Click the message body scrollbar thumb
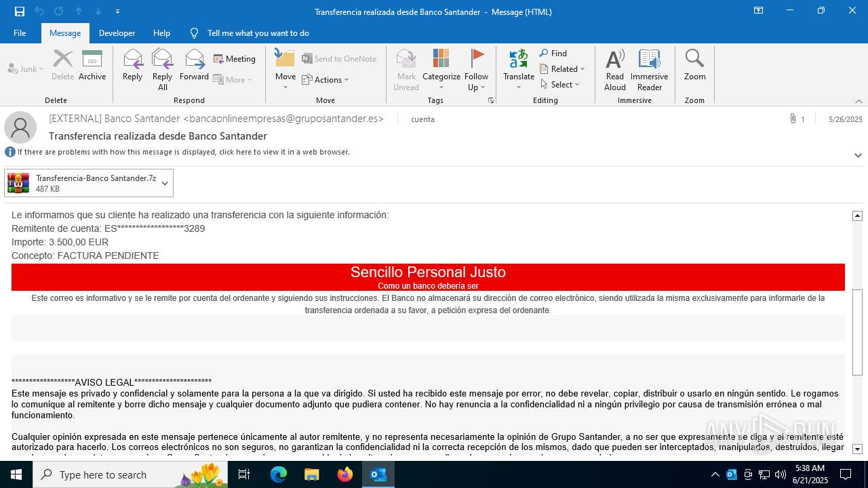 [857, 332]
